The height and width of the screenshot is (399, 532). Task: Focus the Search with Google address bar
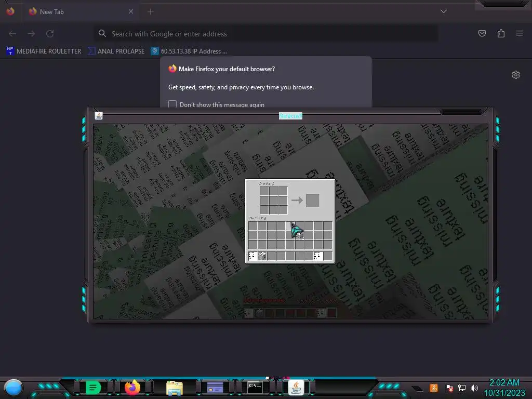pyautogui.click(x=265, y=34)
